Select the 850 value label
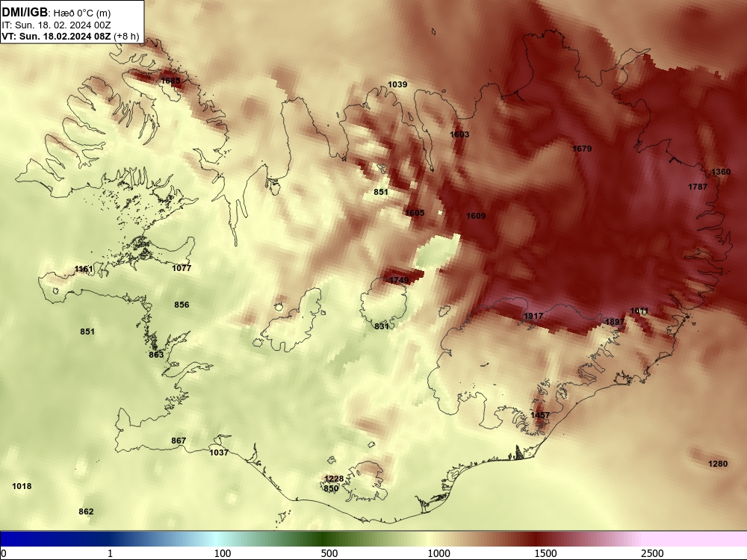 pos(331,488)
